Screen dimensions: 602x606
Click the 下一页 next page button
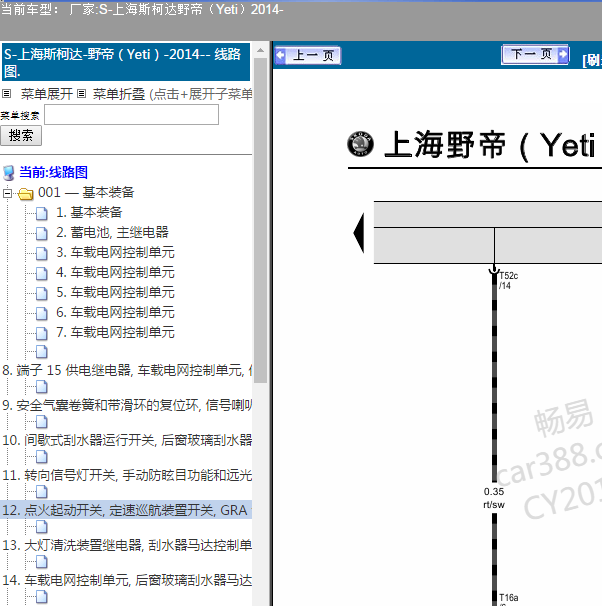(535, 54)
